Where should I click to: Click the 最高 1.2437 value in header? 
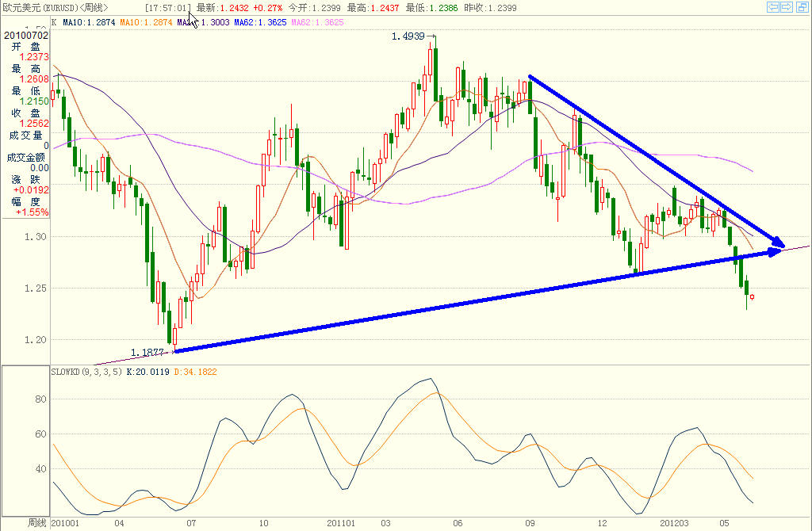coord(373,8)
